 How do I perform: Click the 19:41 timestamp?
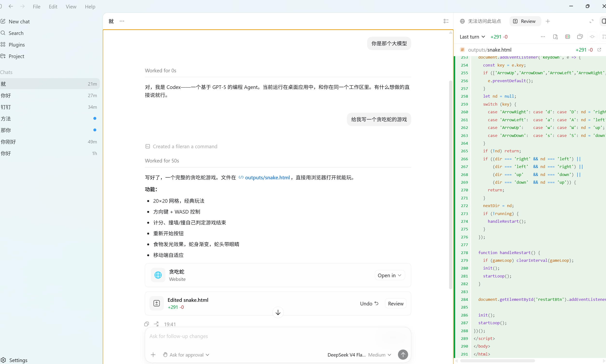[x=170, y=324]
